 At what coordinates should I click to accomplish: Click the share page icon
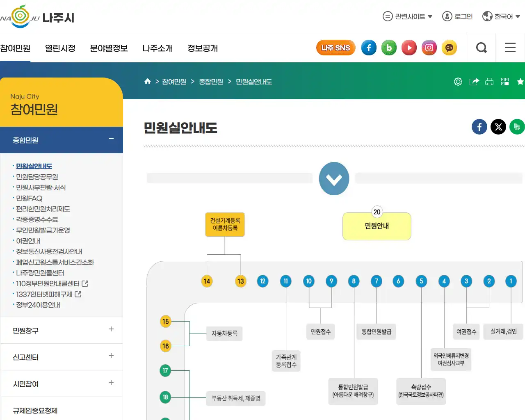pos(474,82)
